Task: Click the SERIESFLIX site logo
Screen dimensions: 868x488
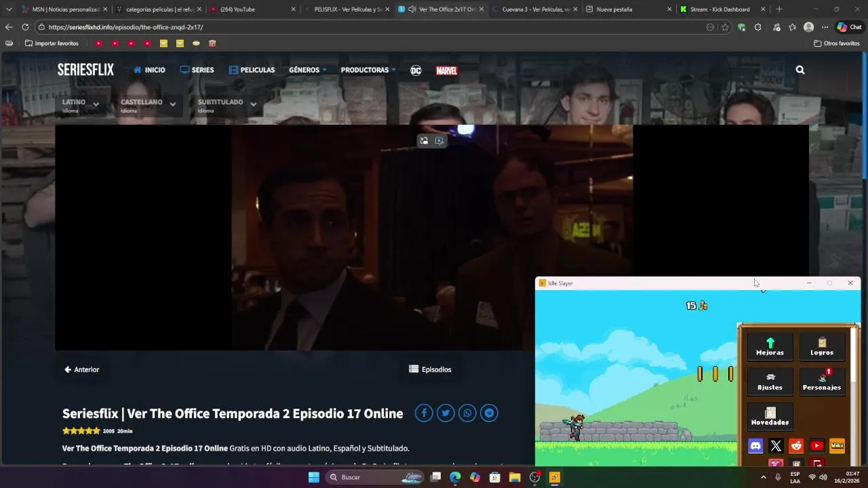Action: click(x=85, y=69)
